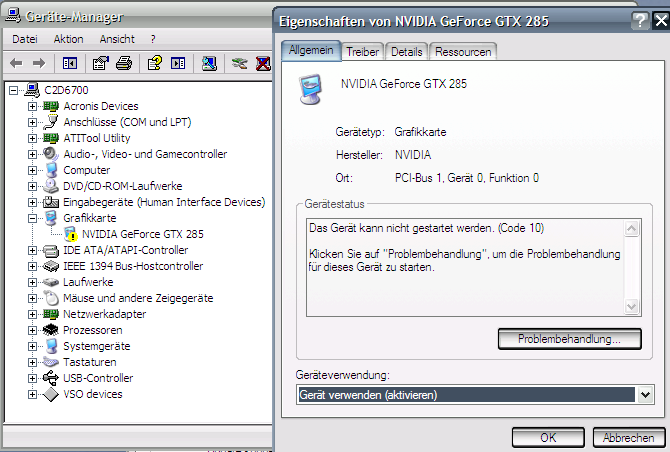This screenshot has width=670, height=452.
Task: Go back with the toolbar left arrow
Action: click(16, 64)
